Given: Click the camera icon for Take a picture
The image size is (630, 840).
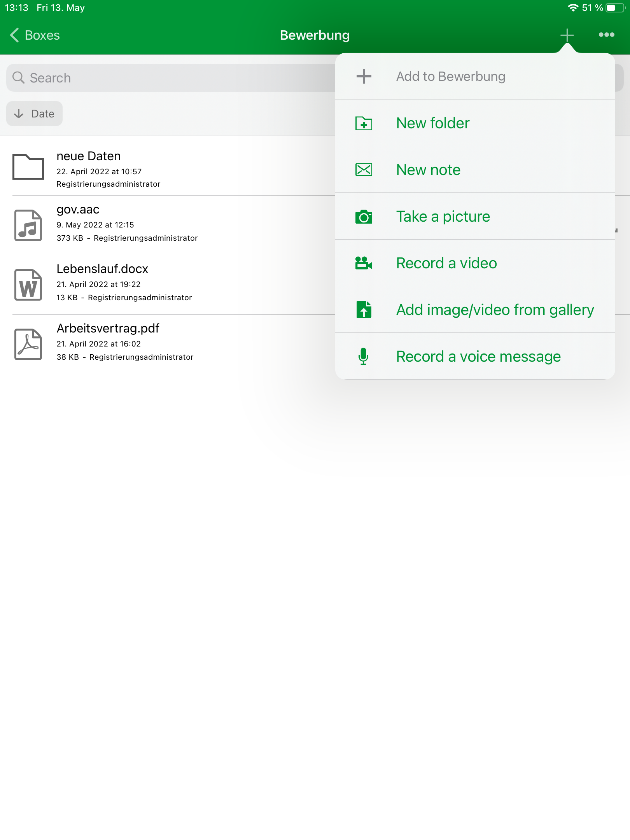Looking at the screenshot, I should click(x=364, y=217).
